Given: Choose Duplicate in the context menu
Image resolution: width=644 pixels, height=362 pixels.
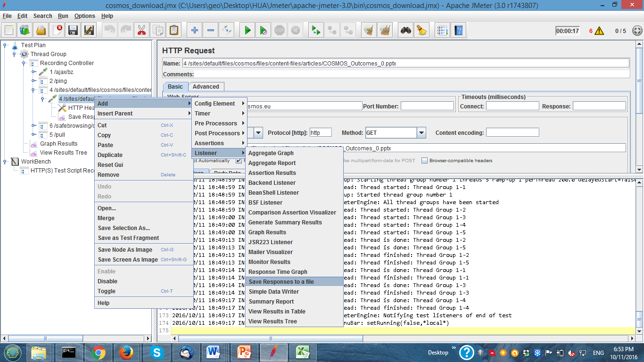Looking at the screenshot, I should pyautogui.click(x=143, y=155).
